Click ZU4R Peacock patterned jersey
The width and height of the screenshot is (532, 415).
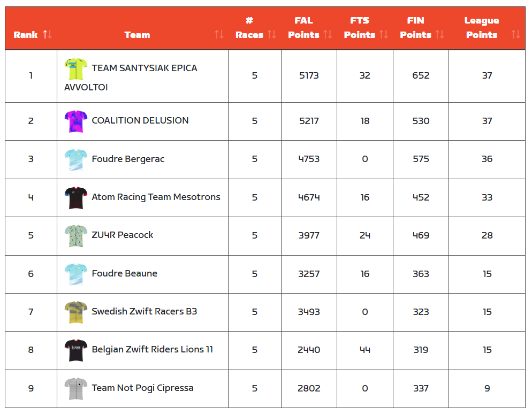[75, 236]
